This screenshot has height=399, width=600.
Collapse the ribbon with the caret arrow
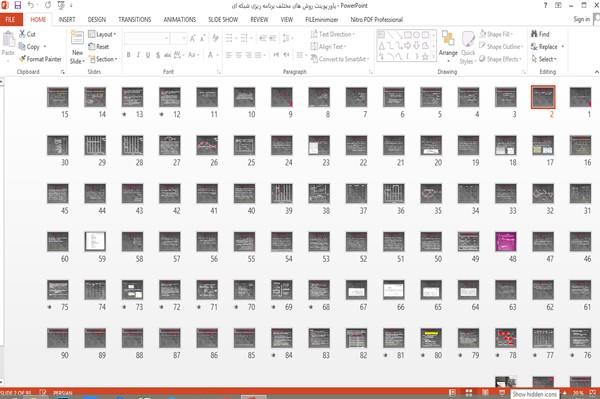coord(596,72)
